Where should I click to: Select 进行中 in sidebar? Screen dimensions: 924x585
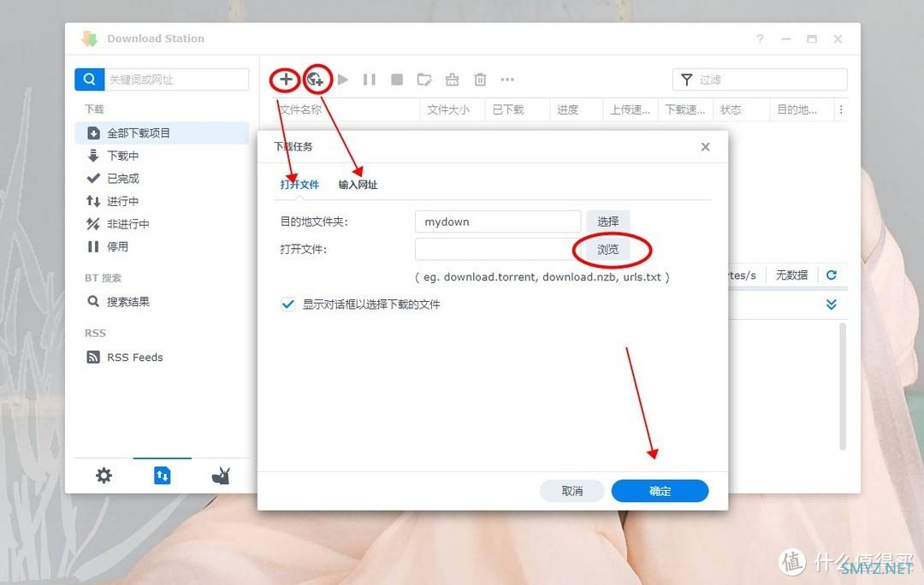(x=162, y=201)
